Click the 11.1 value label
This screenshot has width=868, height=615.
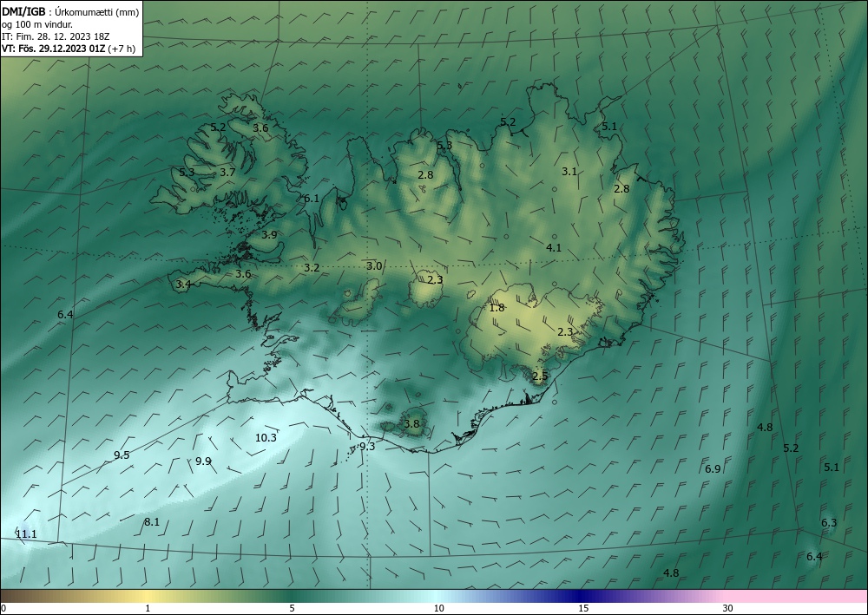tap(26, 533)
